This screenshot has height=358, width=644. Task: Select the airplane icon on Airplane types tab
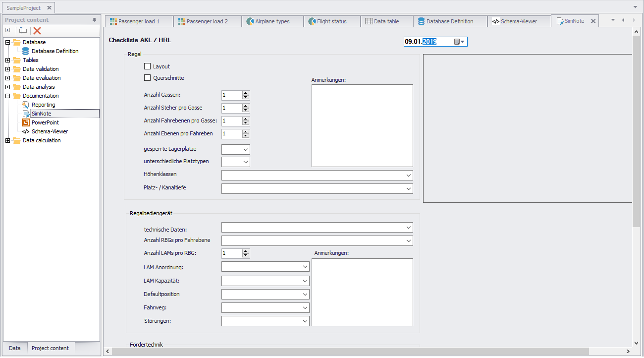pos(250,21)
